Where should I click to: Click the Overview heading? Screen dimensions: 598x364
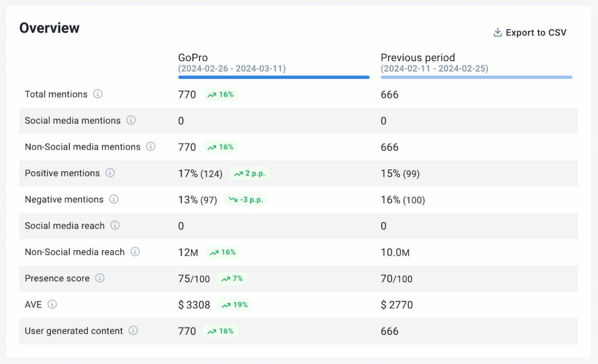click(50, 27)
